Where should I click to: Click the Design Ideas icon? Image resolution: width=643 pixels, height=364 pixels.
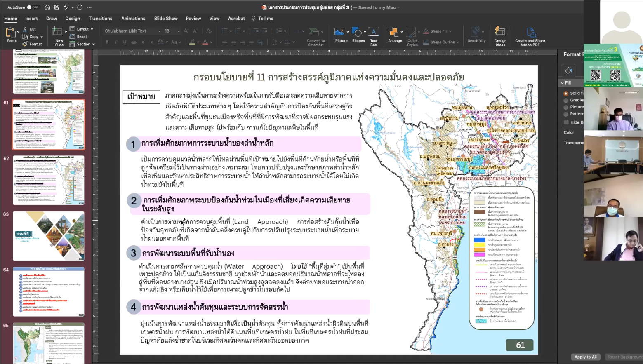coord(500,33)
